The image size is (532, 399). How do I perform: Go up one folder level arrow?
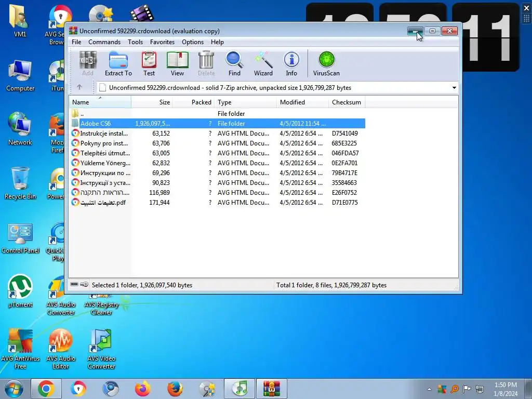pyautogui.click(x=79, y=87)
